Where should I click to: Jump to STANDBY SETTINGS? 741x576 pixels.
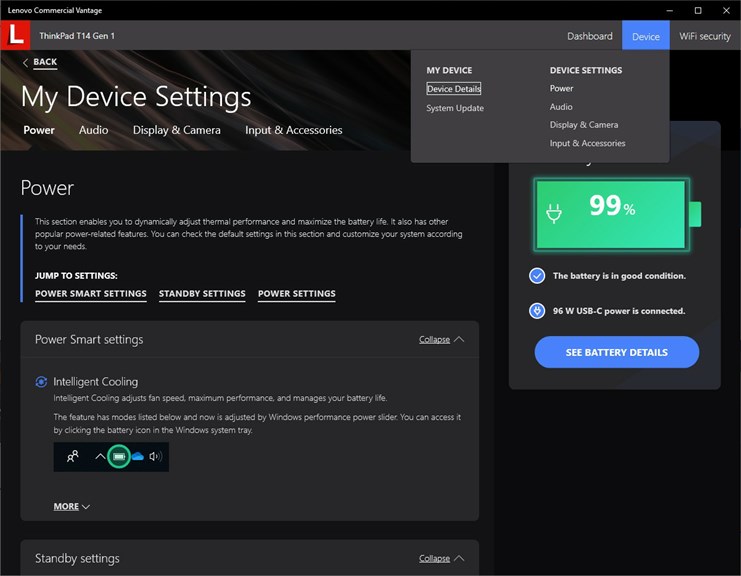[202, 294]
